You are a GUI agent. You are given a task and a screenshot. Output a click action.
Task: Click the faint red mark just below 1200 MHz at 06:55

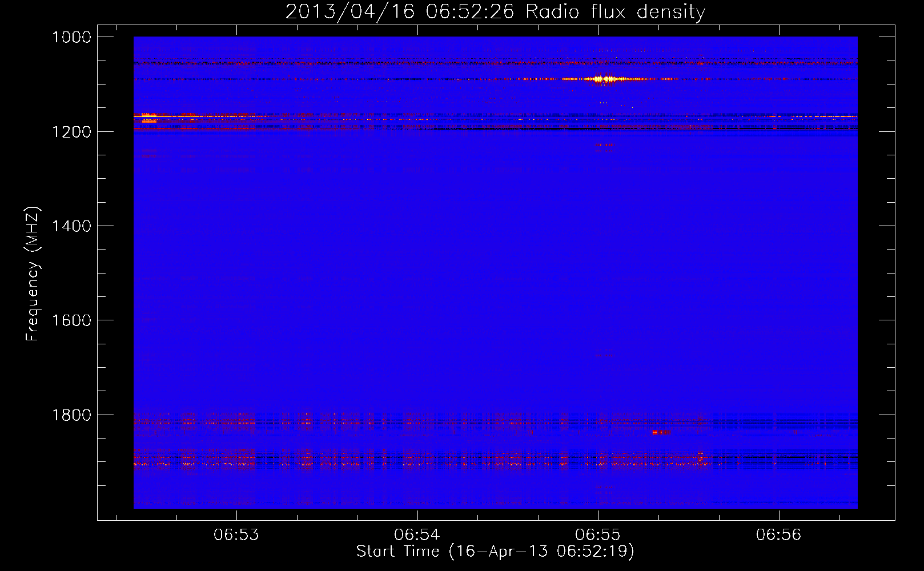pos(604,145)
